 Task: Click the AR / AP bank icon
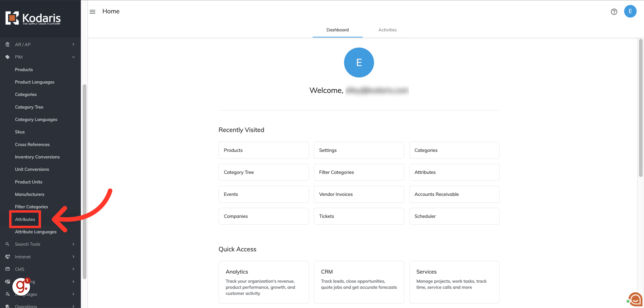(x=7, y=44)
